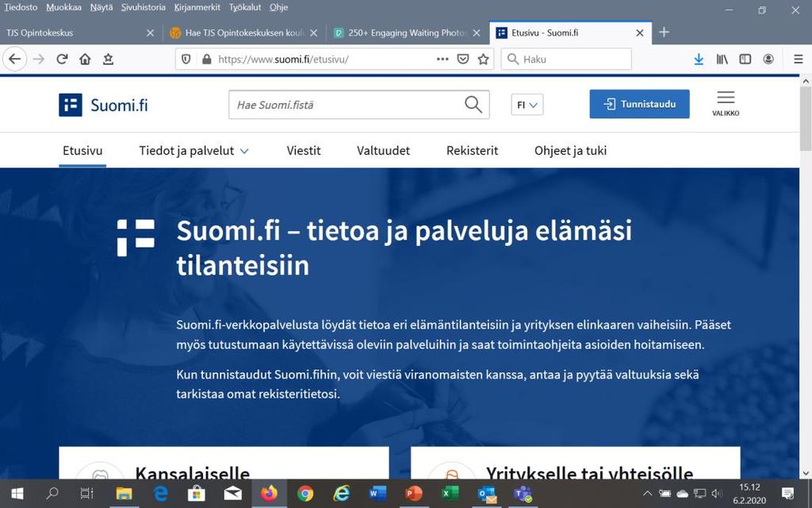Click the volume speaker tray icon
The image size is (812, 508).
[717, 494]
